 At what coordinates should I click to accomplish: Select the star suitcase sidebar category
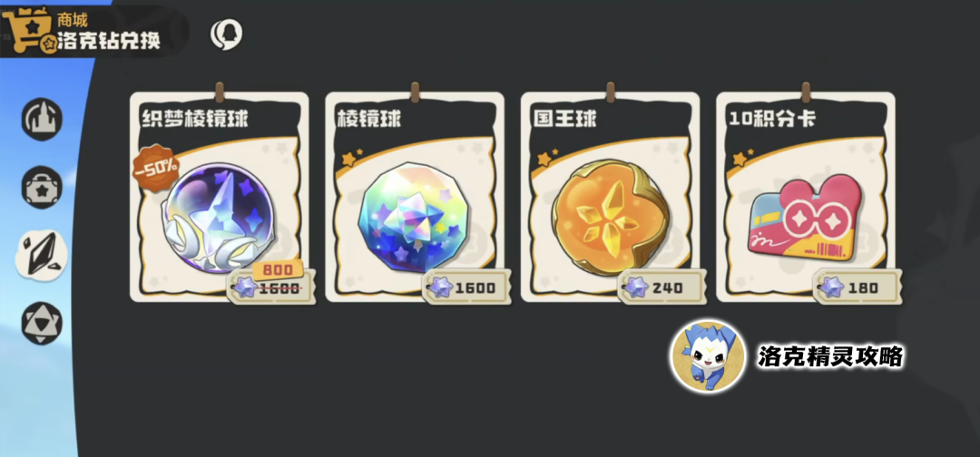click(42, 187)
